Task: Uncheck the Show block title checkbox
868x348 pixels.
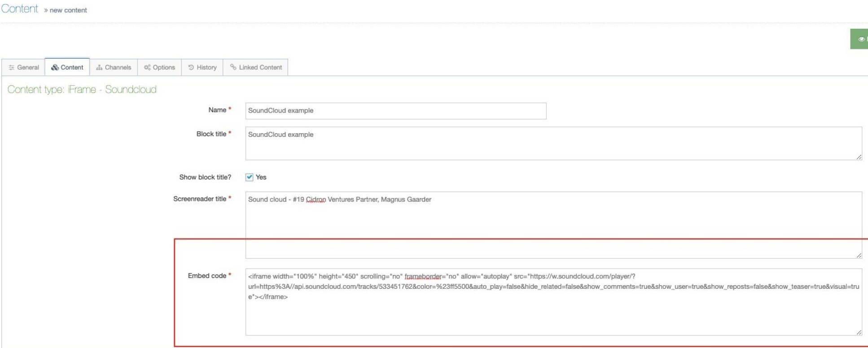Action: (x=250, y=177)
